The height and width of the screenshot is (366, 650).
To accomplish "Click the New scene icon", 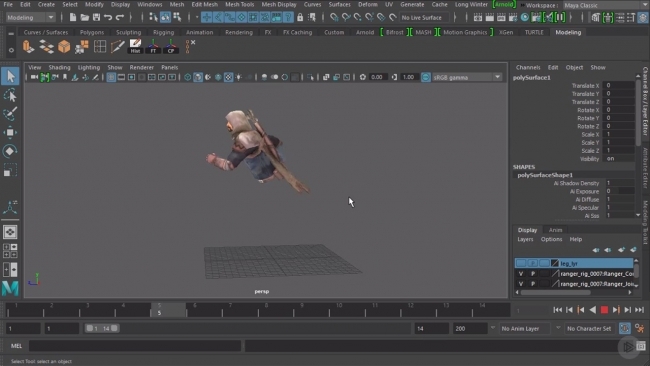I will [x=73, y=17].
